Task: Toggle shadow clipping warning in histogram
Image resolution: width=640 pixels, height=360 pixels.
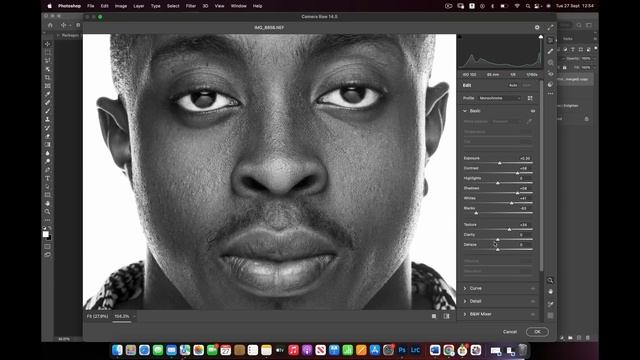Action: point(460,37)
